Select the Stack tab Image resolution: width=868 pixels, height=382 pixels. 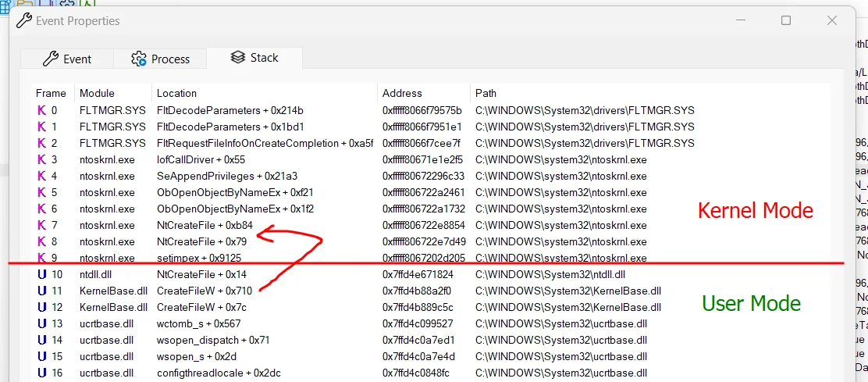pyautogui.click(x=254, y=58)
